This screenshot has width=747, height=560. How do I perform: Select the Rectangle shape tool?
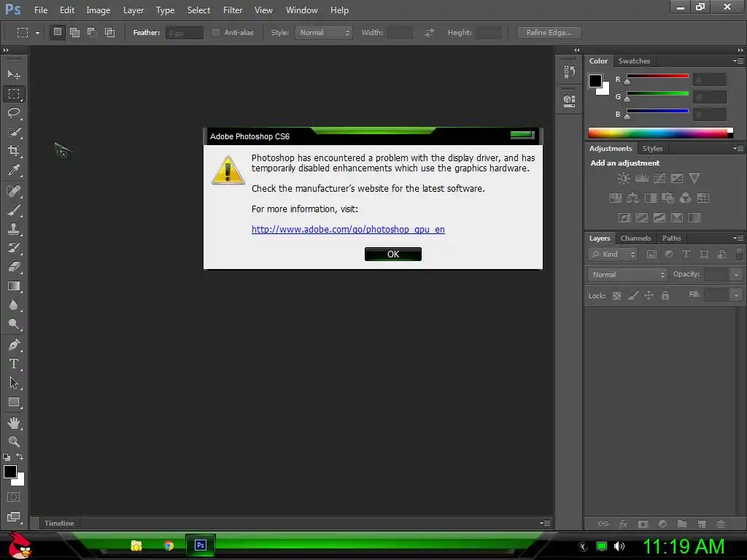point(14,402)
